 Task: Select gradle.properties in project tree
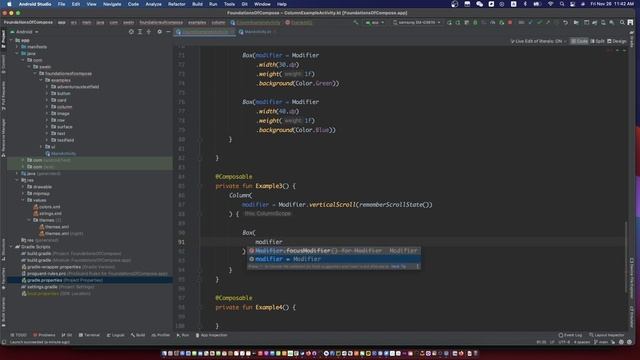pos(90,280)
